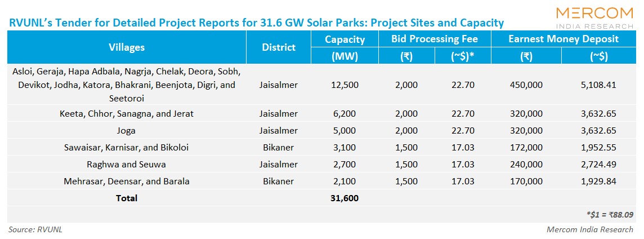Click "Jaisalmer" in the Joga row
Image resolution: width=644 pixels, height=239 pixels.
pyautogui.click(x=279, y=131)
